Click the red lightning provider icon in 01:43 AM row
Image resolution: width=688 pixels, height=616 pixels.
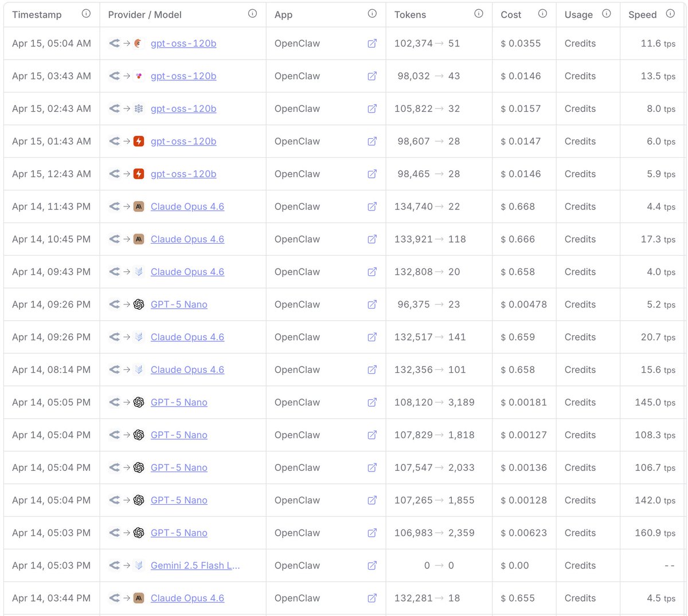click(139, 141)
